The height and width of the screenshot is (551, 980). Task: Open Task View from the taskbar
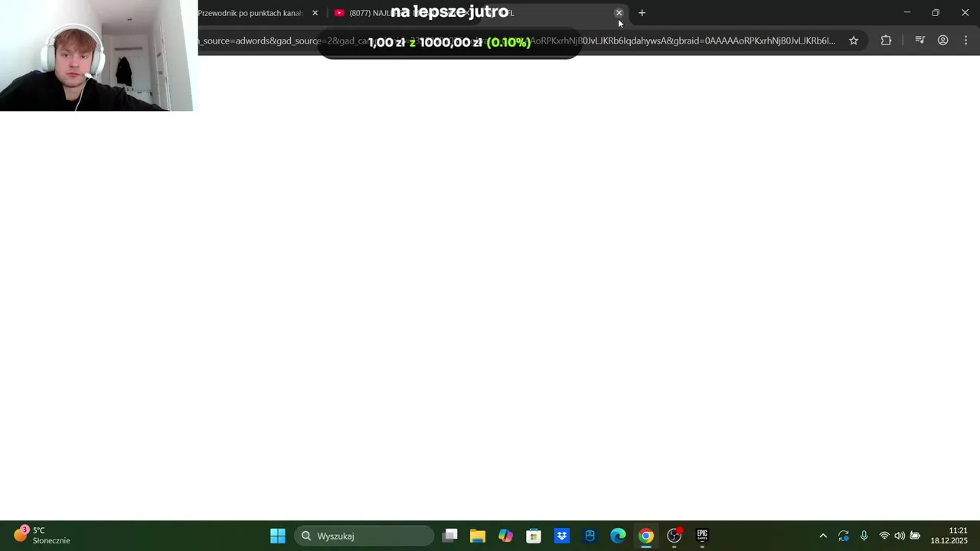(450, 536)
